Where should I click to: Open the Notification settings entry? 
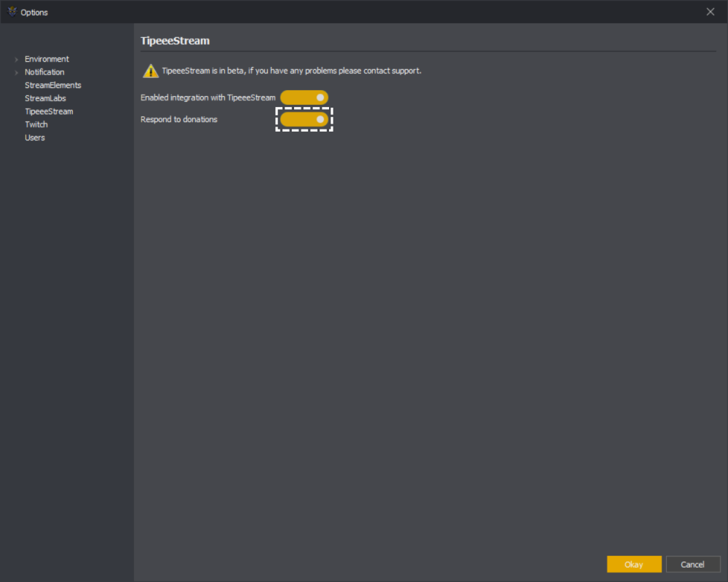click(44, 72)
